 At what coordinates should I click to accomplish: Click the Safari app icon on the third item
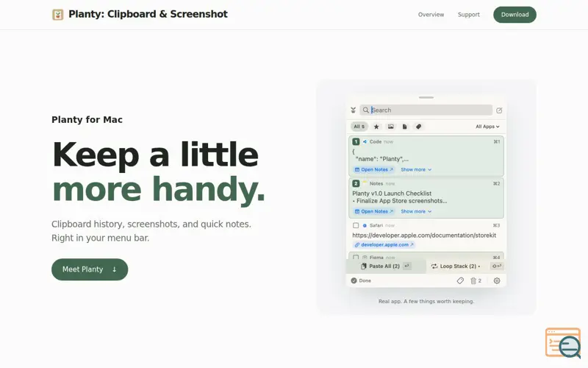365,225
